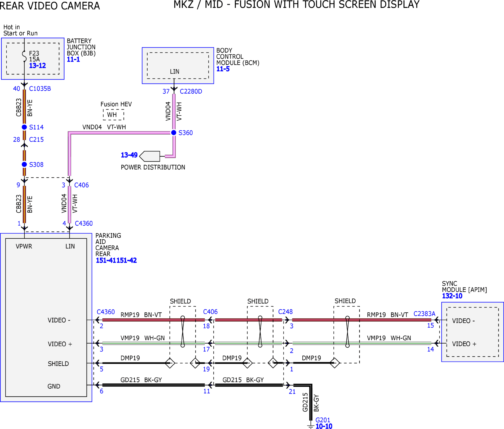The height and width of the screenshot is (429, 504).
Task: Open the 11-1 Battery Junction Box reference
Action: pos(73,59)
